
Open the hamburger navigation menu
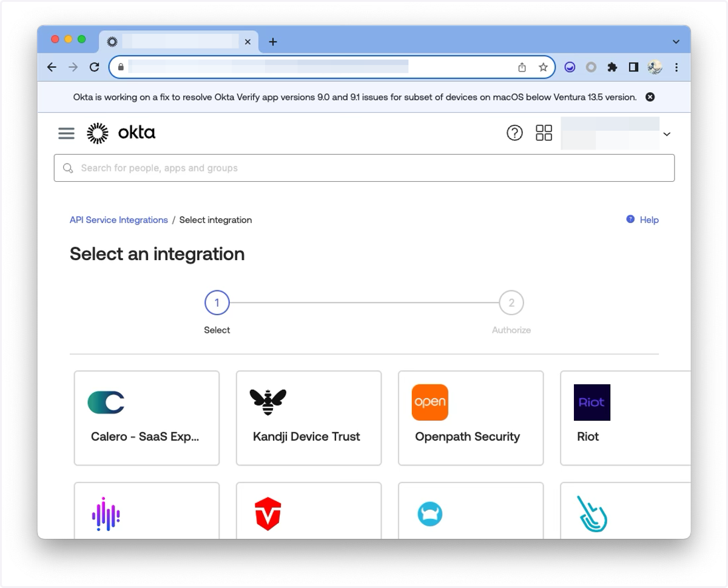[66, 133]
